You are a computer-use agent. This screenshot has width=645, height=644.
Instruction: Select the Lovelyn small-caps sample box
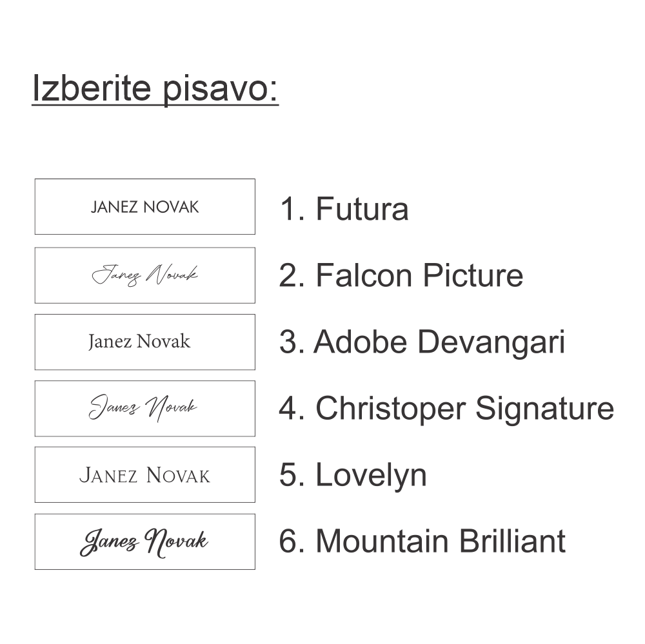coord(144,475)
